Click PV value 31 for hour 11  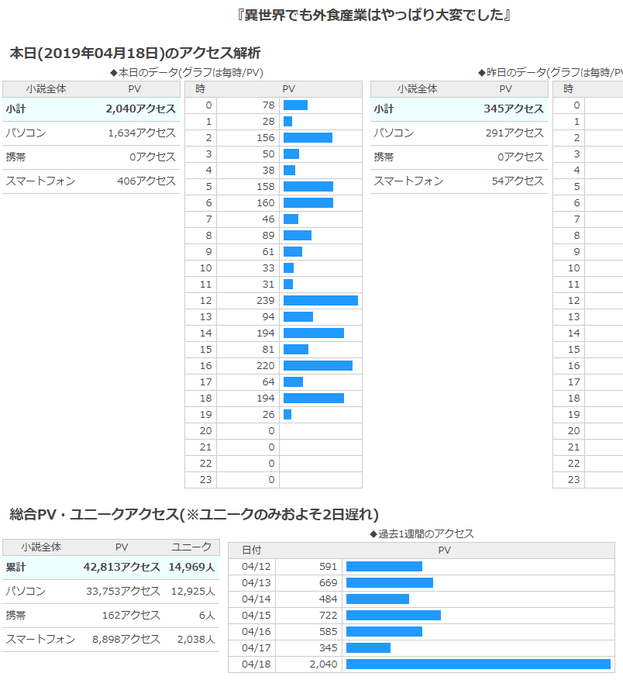pyautogui.click(x=268, y=284)
